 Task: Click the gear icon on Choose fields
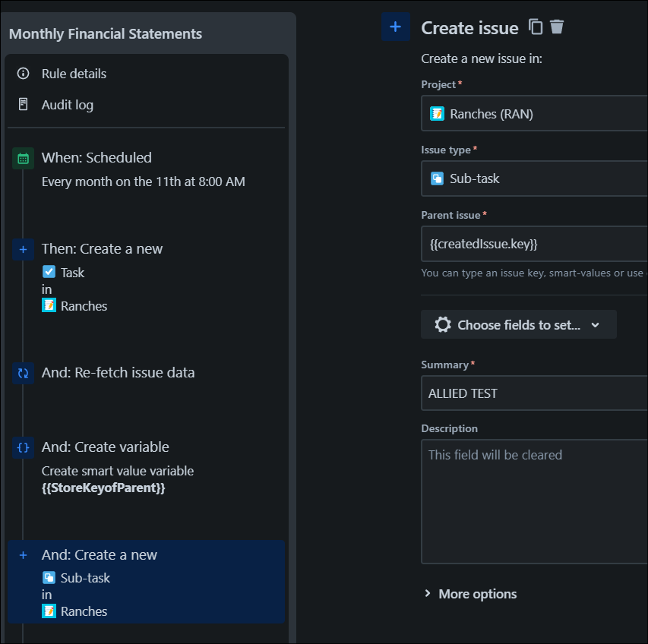[442, 325]
